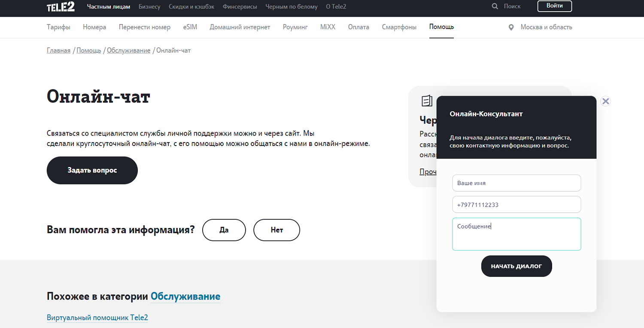Change region Москва и область

546,27
